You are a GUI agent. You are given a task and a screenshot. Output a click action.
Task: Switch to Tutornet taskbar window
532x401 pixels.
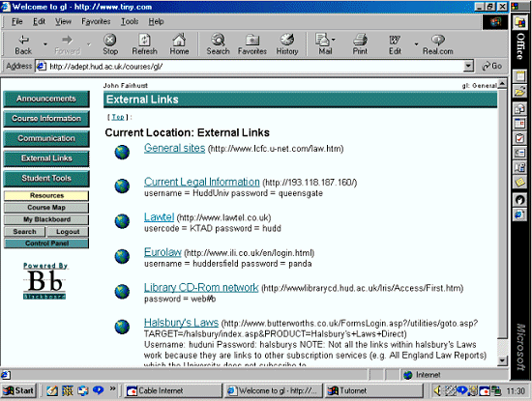click(374, 390)
